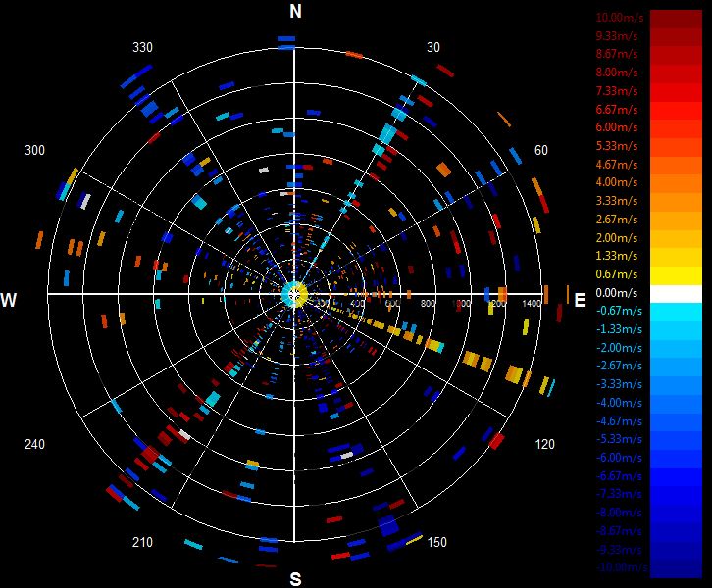Click the S compass label
Screen dimensions: 712x588
[x=295, y=579]
